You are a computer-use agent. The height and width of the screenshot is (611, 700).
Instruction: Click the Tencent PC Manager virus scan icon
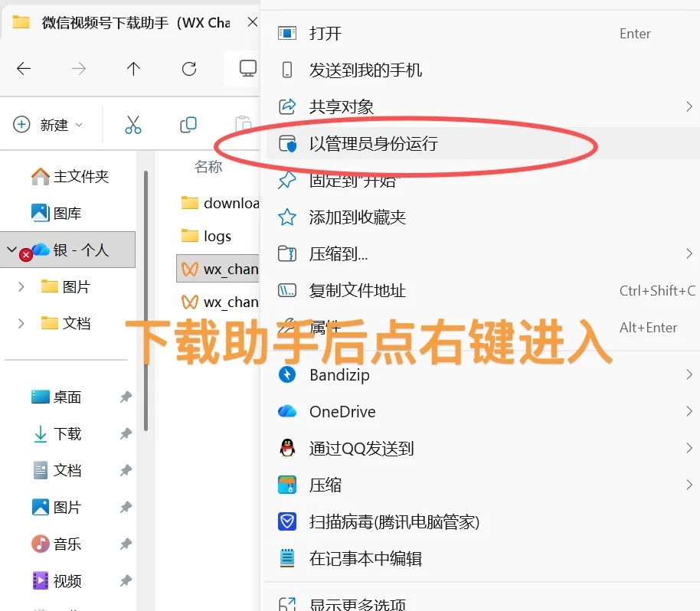pos(286,521)
